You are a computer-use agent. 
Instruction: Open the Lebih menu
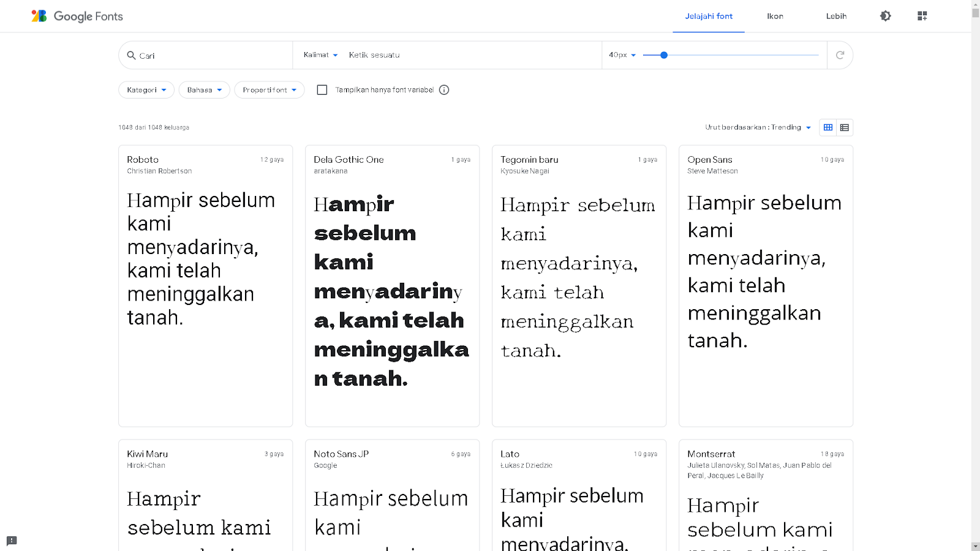click(x=836, y=17)
